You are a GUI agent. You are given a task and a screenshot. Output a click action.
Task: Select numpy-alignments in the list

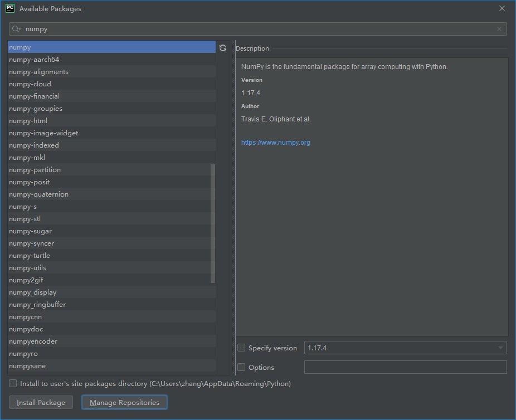(x=111, y=71)
